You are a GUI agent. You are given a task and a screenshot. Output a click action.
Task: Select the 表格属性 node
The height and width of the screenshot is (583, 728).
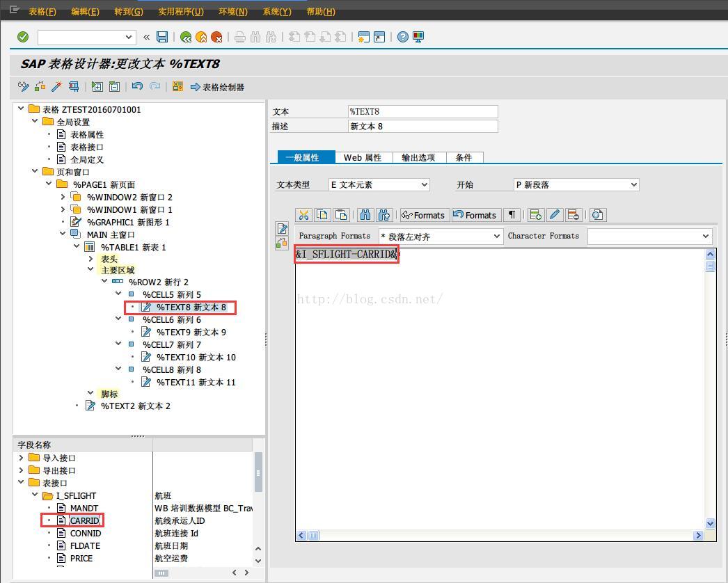[87, 134]
